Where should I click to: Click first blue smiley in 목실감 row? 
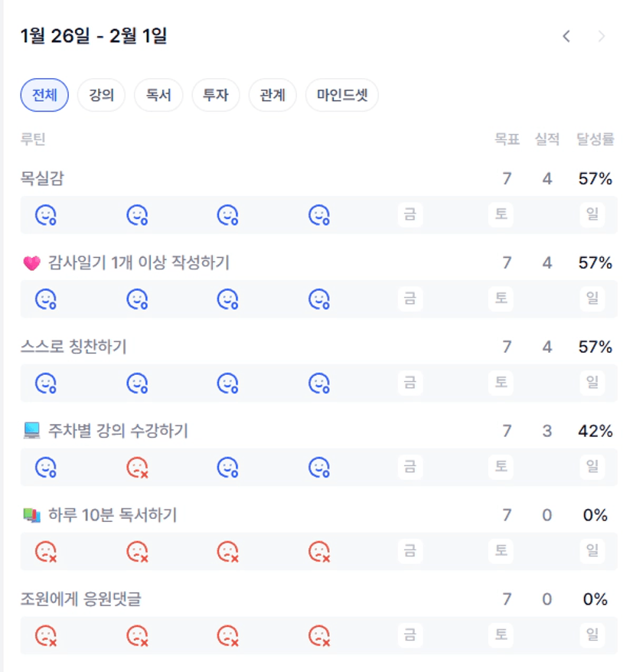tap(46, 216)
